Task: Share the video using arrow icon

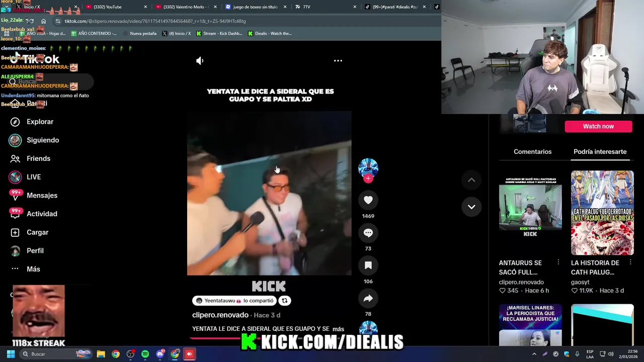Action: pos(368,298)
